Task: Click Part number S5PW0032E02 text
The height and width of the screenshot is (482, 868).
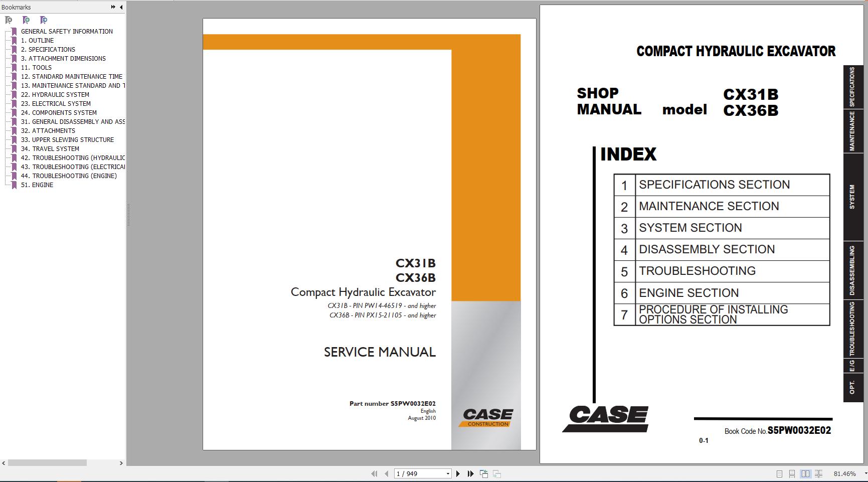Action: (393, 403)
